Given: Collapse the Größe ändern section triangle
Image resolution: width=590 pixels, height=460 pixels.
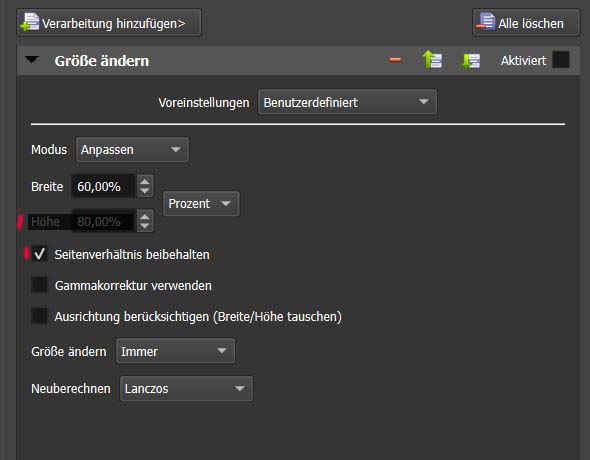Looking at the screenshot, I should (x=32, y=59).
